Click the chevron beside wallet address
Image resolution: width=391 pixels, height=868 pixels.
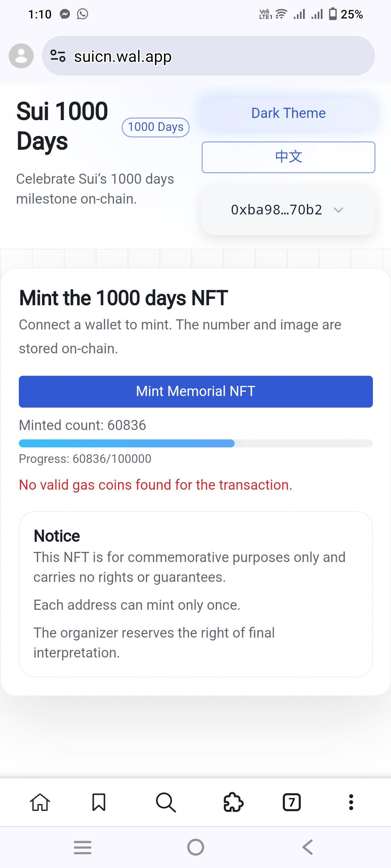[x=339, y=210]
